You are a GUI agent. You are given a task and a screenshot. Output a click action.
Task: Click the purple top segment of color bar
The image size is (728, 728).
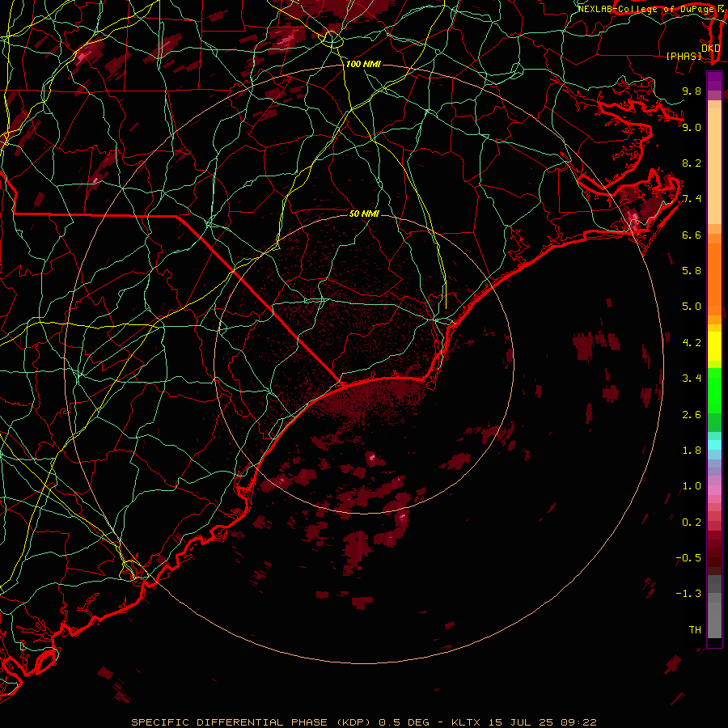pos(714,81)
